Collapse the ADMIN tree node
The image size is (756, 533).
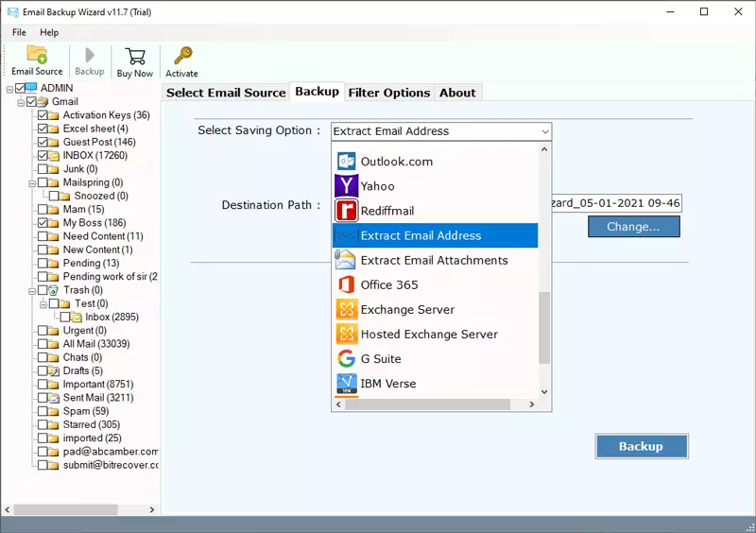(9, 89)
